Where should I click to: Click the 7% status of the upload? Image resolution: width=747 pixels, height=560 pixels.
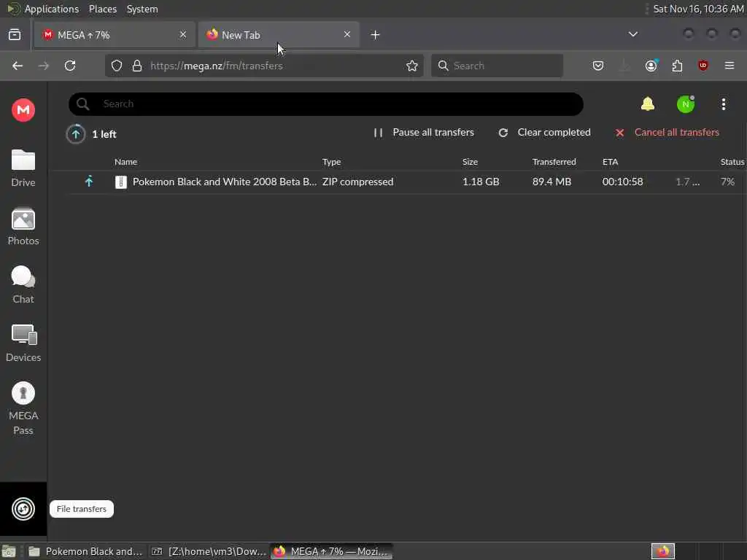click(727, 182)
